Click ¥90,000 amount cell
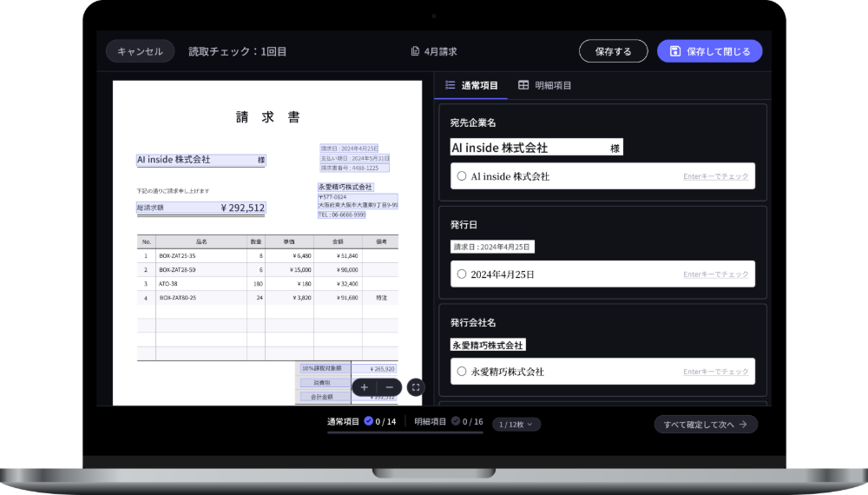This screenshot has height=495, width=868. coord(338,270)
